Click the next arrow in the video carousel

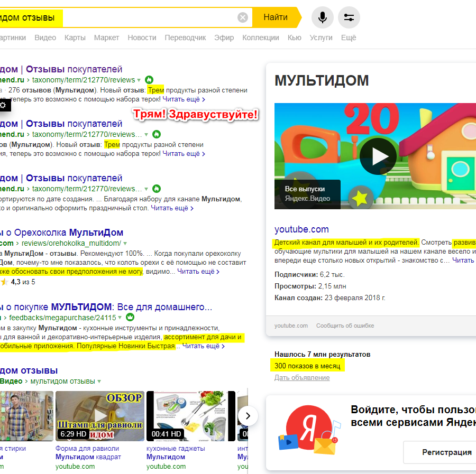tap(248, 416)
